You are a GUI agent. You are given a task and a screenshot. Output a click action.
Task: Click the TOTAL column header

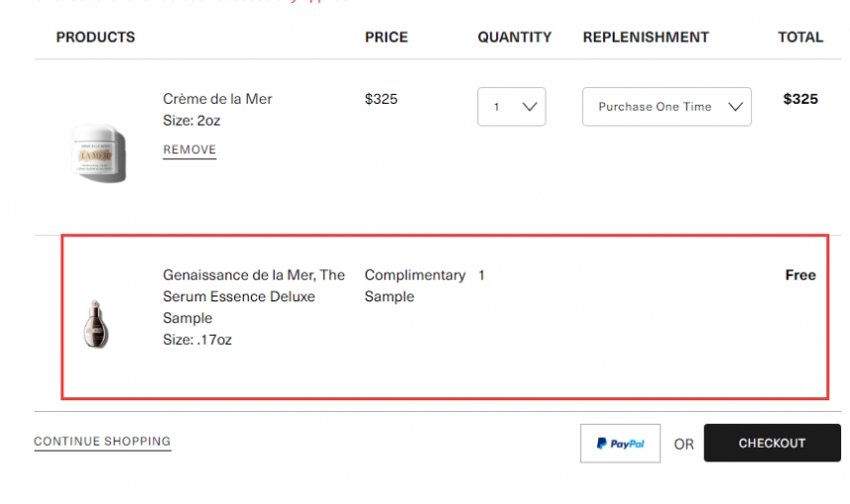click(x=801, y=38)
